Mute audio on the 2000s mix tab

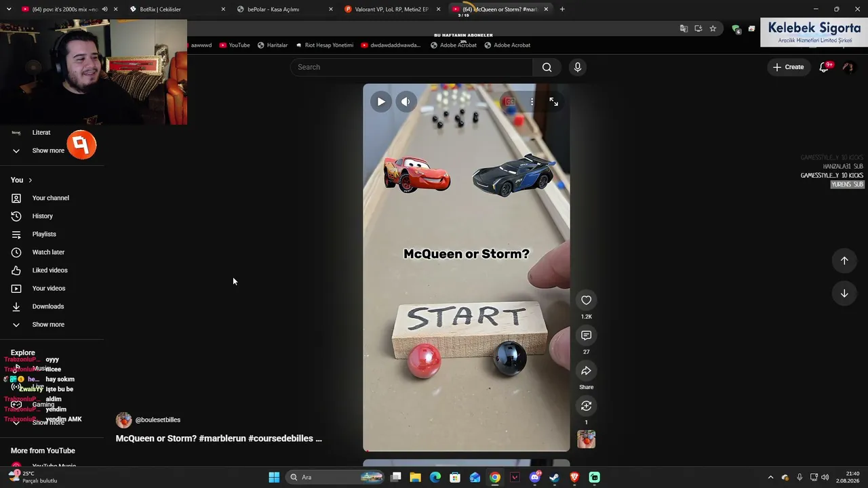[104, 9]
